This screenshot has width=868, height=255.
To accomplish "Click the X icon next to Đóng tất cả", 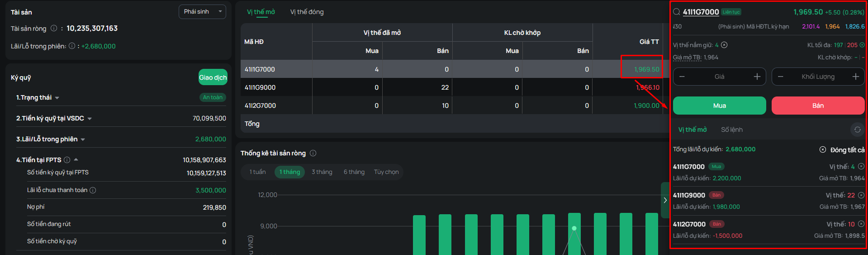I will click(823, 149).
